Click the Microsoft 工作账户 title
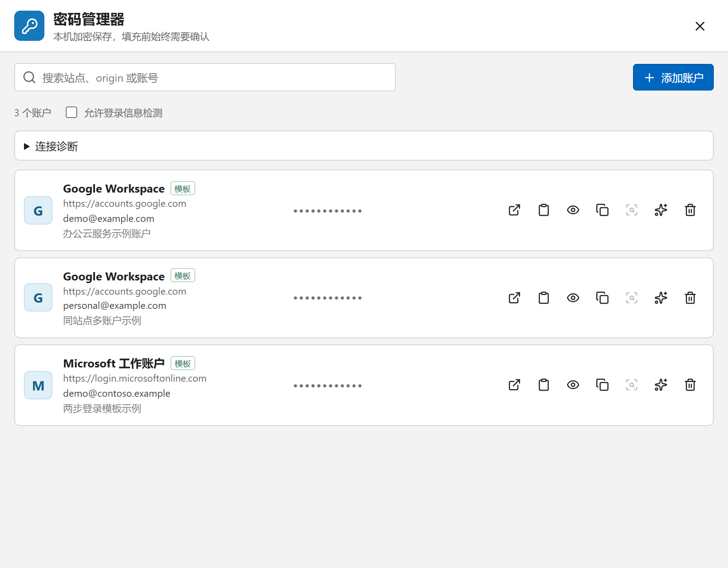The height and width of the screenshot is (568, 728). tap(114, 363)
